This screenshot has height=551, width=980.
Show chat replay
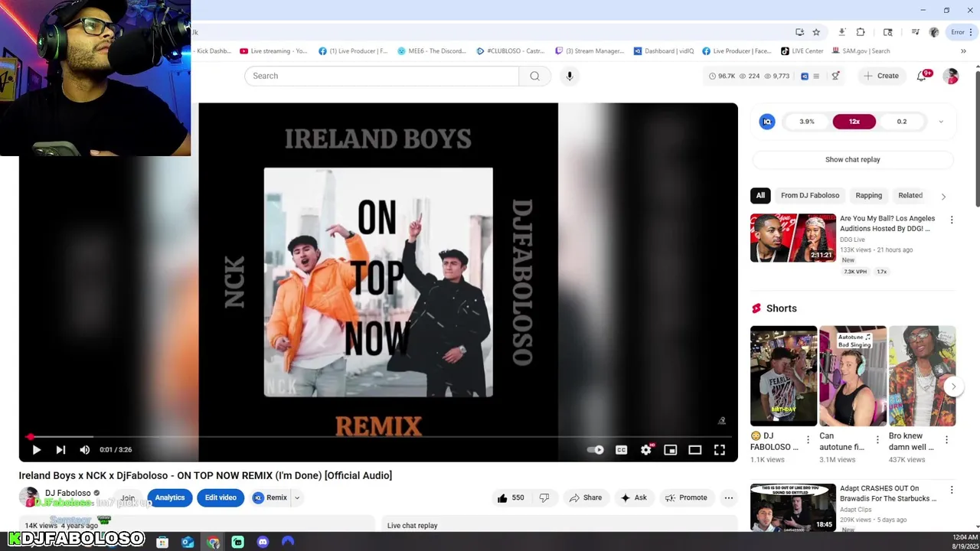point(853,159)
